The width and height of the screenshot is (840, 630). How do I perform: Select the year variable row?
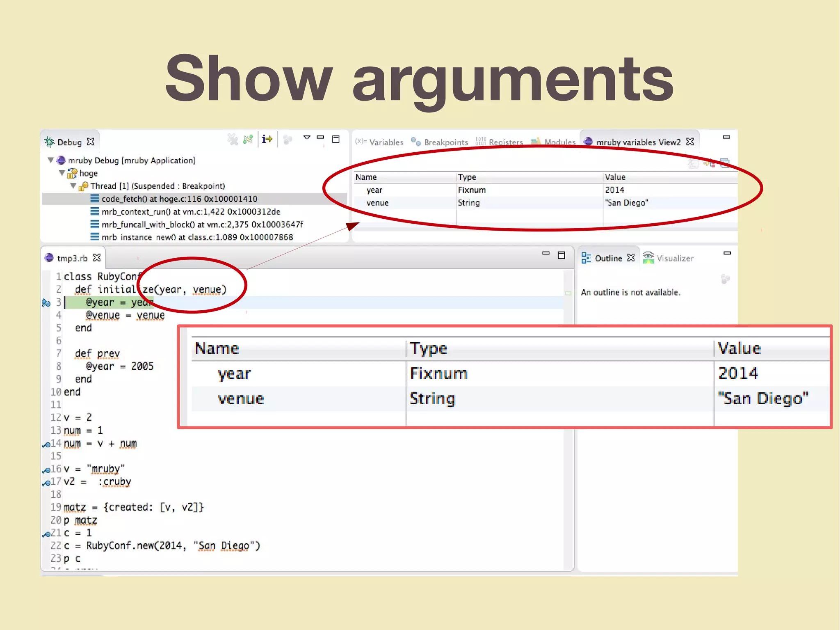[x=546, y=190]
